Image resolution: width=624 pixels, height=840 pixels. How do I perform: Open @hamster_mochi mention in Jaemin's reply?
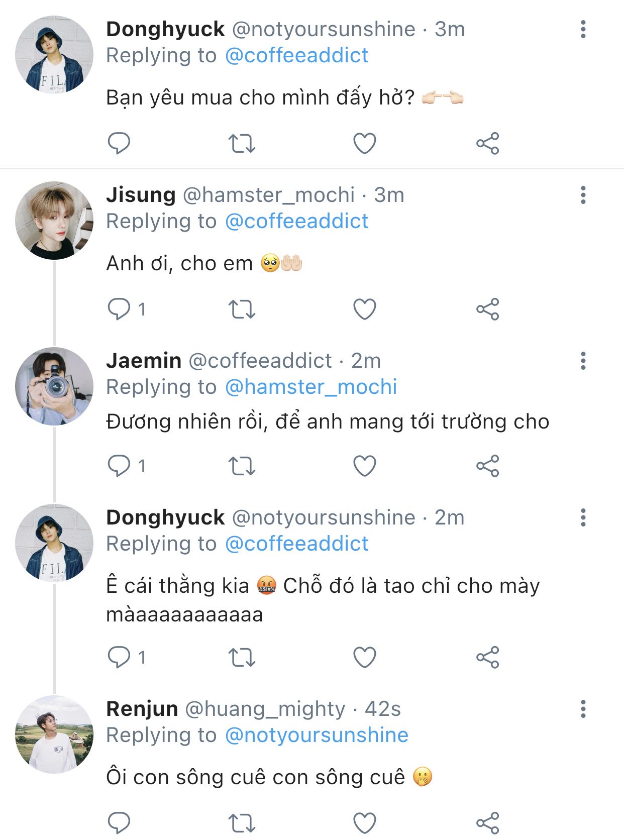(x=311, y=387)
